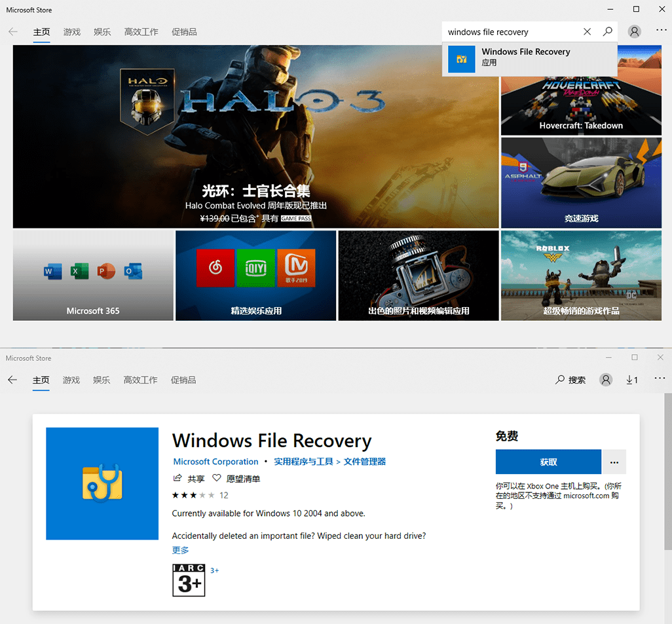The width and height of the screenshot is (672, 624).
Task: Click the magnifier search icon in search box
Action: click(607, 31)
